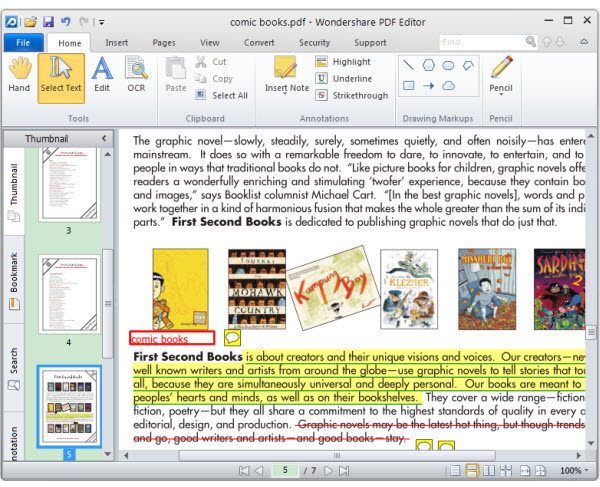
Task: Switch to single page view
Action: coord(455,471)
